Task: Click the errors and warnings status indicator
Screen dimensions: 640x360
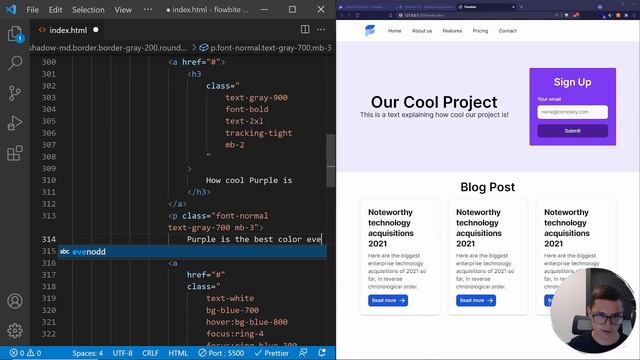Action: [25, 353]
